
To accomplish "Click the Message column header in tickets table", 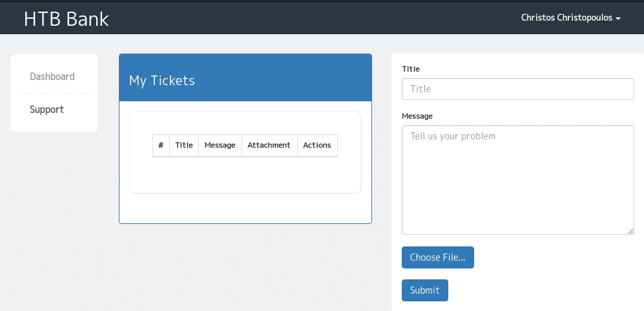I will [220, 145].
